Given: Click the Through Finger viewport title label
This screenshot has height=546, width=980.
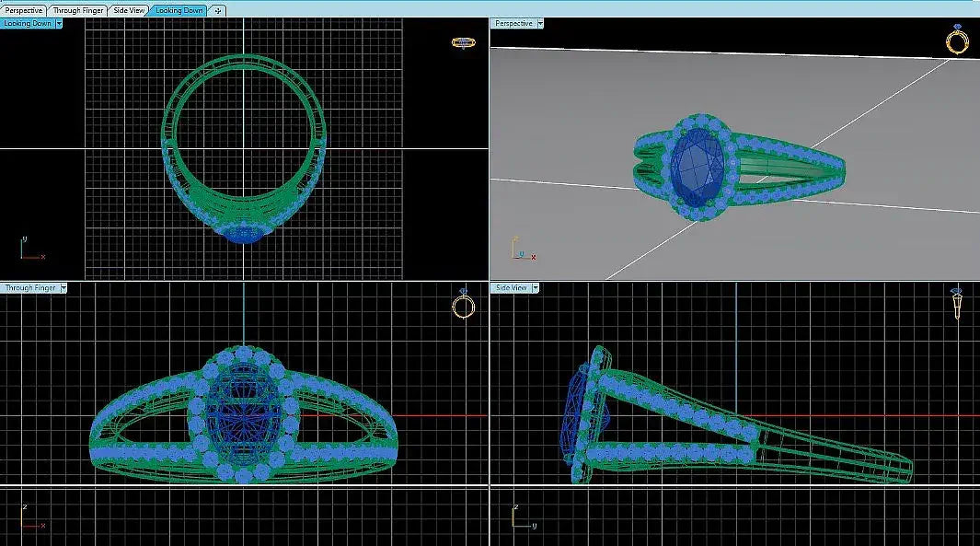Looking at the screenshot, I should tap(30, 288).
